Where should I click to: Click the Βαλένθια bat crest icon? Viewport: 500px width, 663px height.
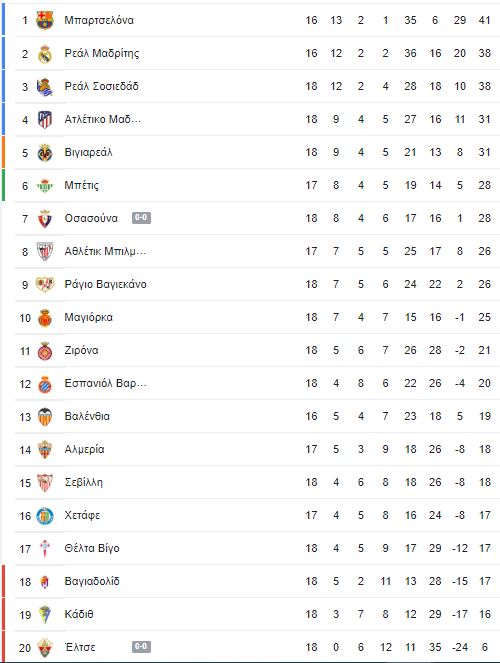click(45, 417)
